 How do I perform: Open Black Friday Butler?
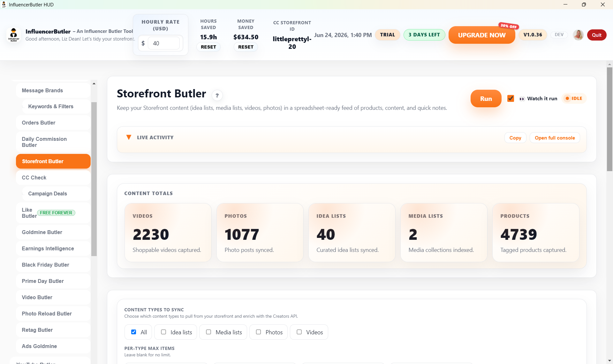(x=53, y=265)
